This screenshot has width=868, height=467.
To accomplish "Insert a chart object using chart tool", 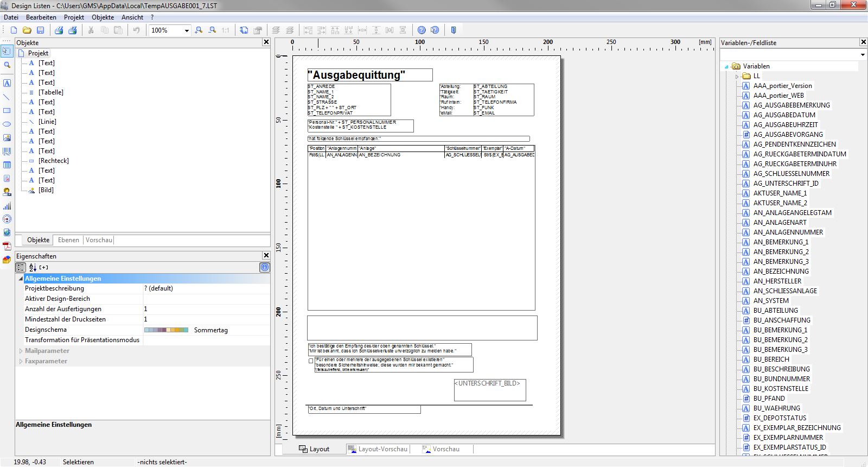I will [7, 206].
